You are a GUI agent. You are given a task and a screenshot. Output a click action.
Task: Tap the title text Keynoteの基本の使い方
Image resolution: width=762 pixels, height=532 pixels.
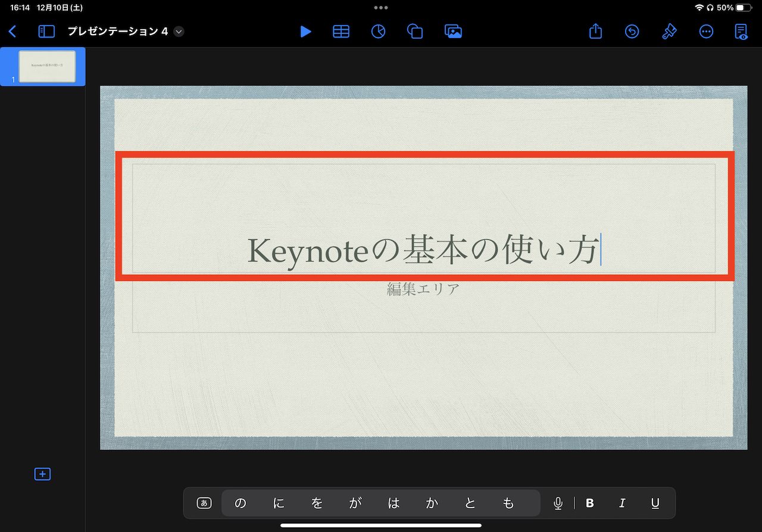[422, 251]
